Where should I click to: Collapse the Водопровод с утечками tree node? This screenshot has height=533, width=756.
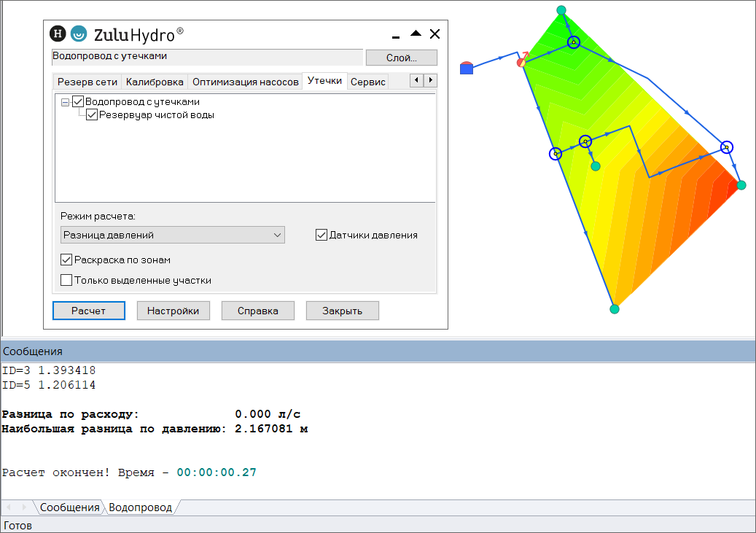65,103
